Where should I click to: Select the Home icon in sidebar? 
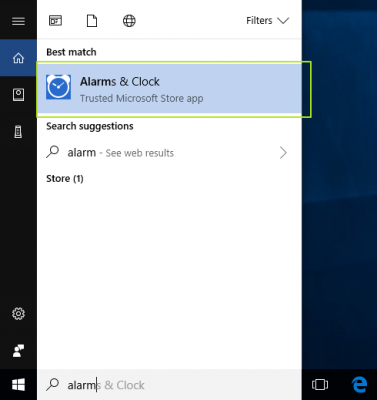[x=18, y=58]
